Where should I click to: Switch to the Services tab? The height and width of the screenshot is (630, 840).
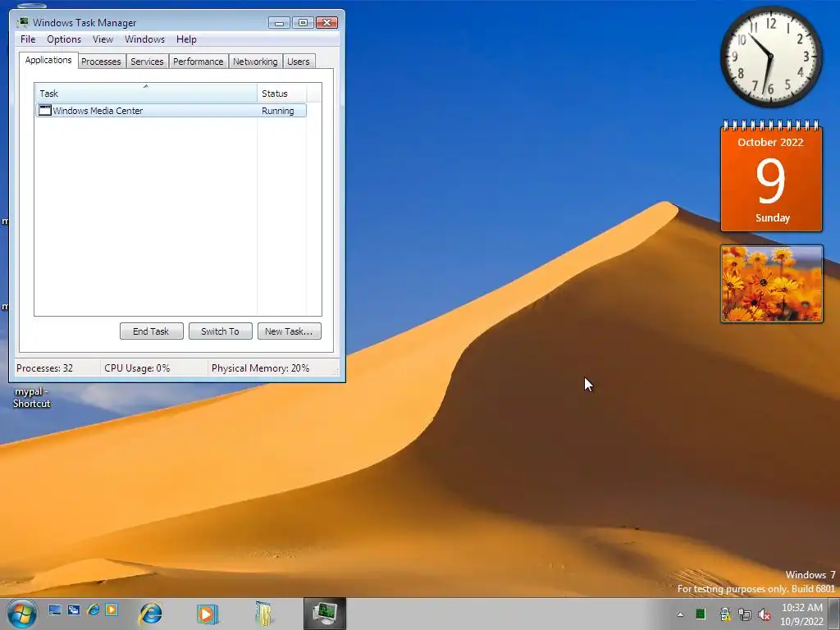point(147,62)
